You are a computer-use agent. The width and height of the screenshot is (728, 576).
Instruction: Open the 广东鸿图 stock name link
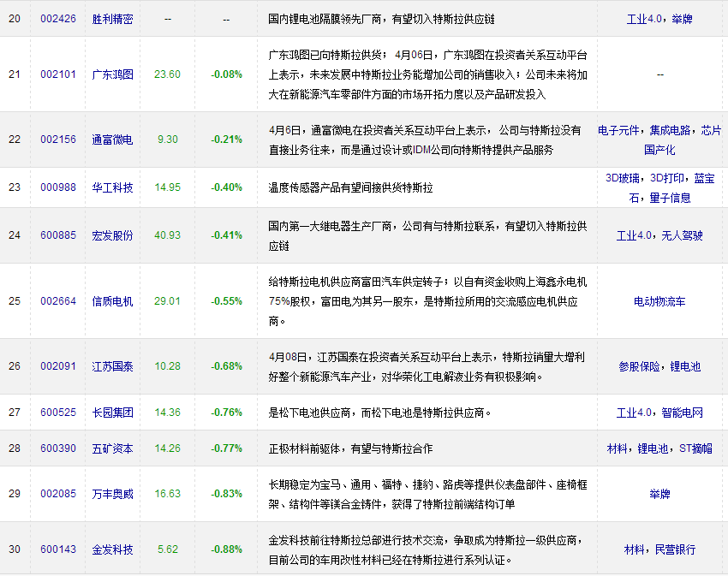112,74
